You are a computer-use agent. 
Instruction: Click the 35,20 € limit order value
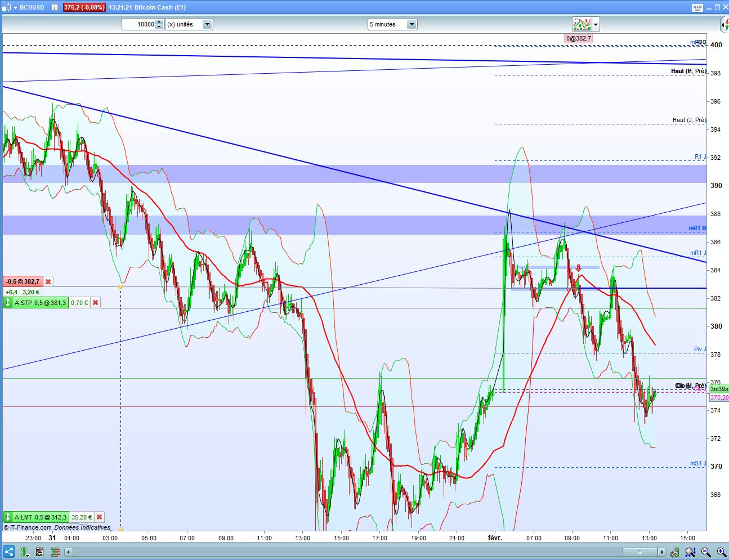pos(82,517)
